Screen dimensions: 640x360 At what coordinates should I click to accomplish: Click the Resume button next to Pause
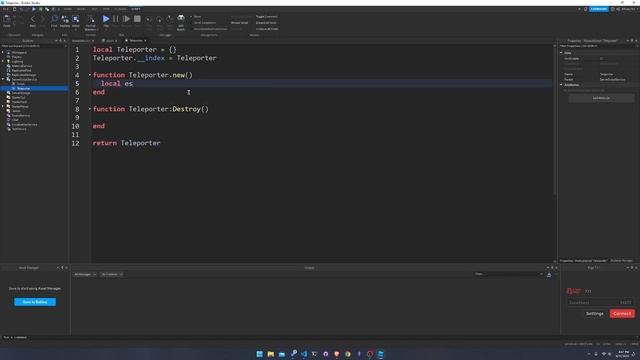(127, 19)
